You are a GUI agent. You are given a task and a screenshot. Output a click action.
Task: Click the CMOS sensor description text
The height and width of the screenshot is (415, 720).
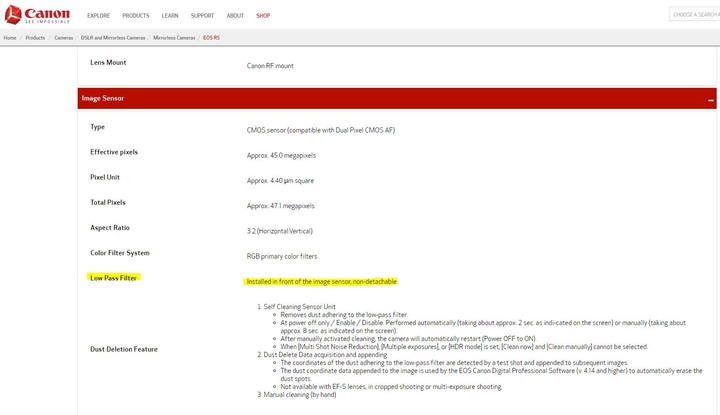(321, 130)
